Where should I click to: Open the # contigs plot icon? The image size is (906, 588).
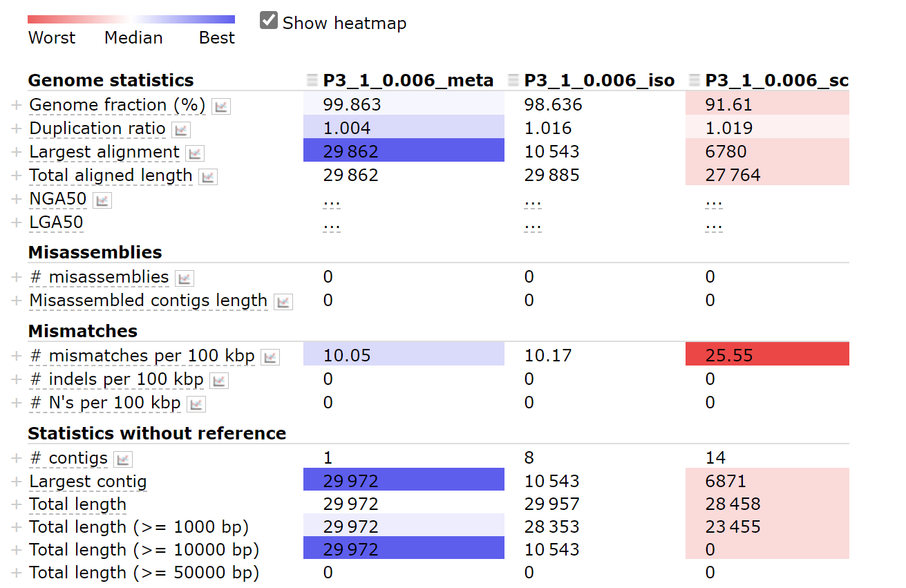click(x=123, y=459)
